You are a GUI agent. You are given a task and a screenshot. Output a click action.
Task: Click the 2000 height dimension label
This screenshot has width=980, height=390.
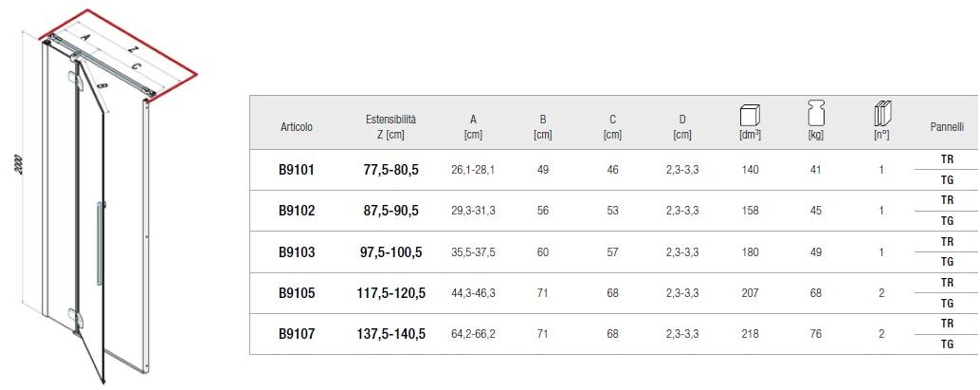[19, 163]
